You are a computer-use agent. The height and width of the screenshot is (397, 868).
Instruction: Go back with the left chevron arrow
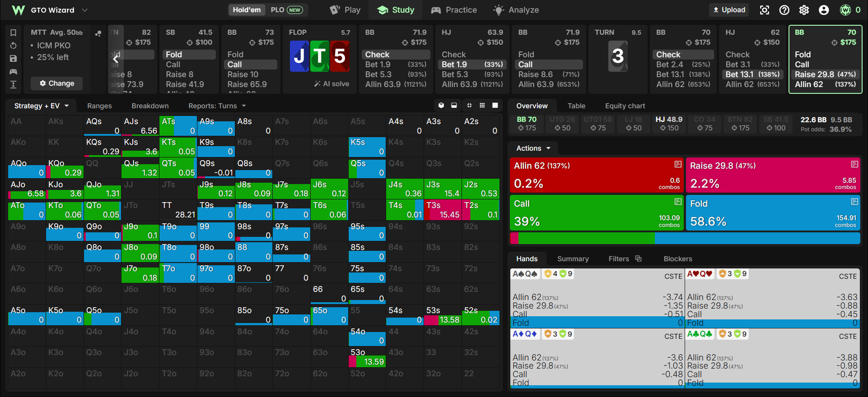point(116,59)
